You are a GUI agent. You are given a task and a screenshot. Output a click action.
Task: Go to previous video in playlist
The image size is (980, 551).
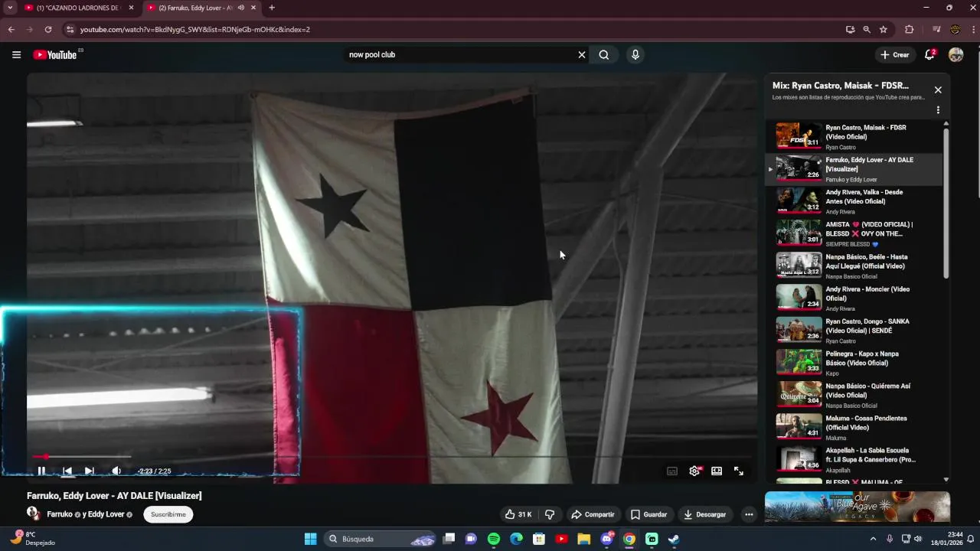[x=67, y=471]
